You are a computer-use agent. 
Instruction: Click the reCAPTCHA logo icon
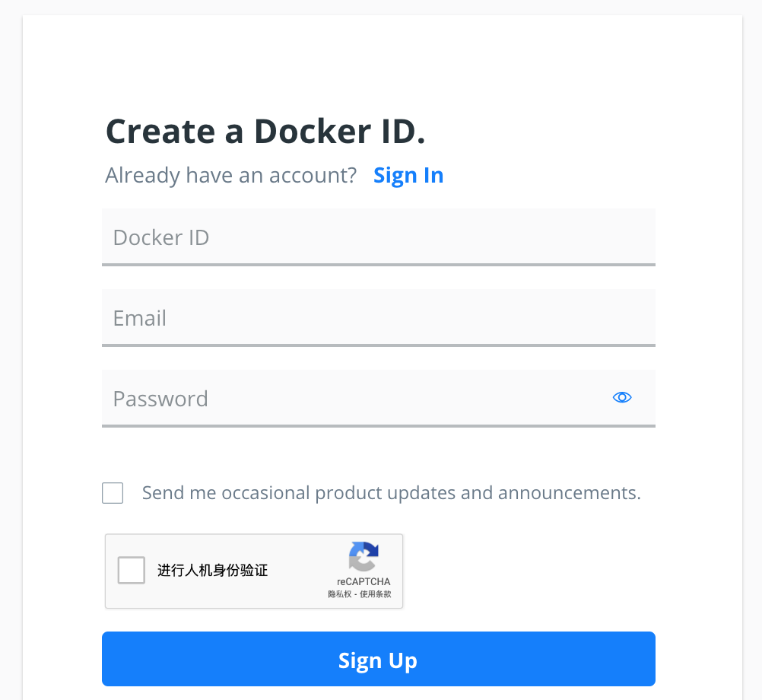tap(364, 557)
